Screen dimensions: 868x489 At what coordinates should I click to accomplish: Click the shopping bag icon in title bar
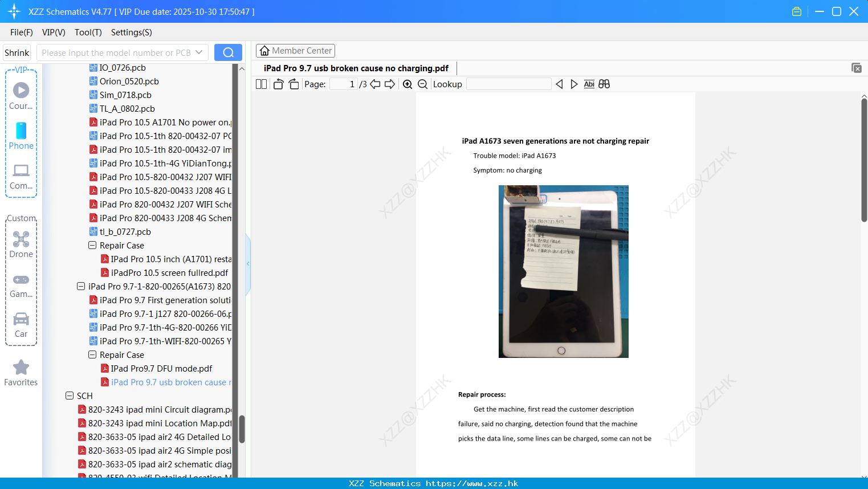(x=797, y=11)
